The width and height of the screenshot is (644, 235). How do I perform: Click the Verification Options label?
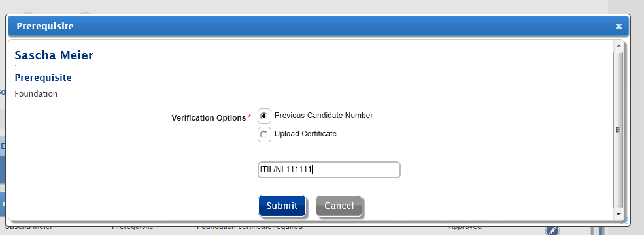[x=209, y=118]
